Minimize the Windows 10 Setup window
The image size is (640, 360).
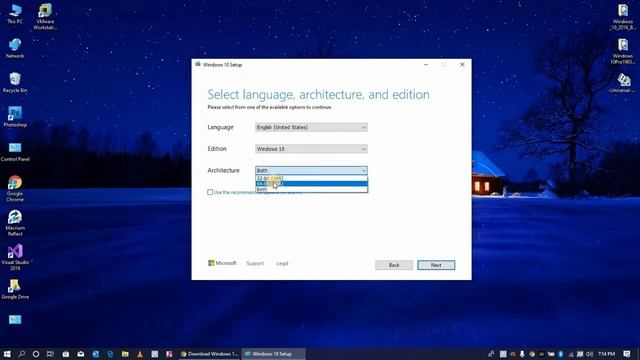pyautogui.click(x=426, y=64)
